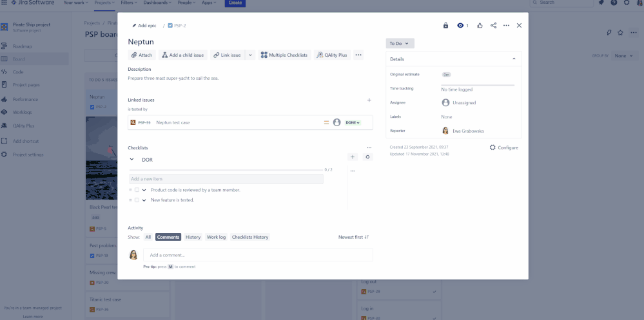Click the Unassigned assignee field
Viewport: 644px width, 320px height.
[459, 102]
